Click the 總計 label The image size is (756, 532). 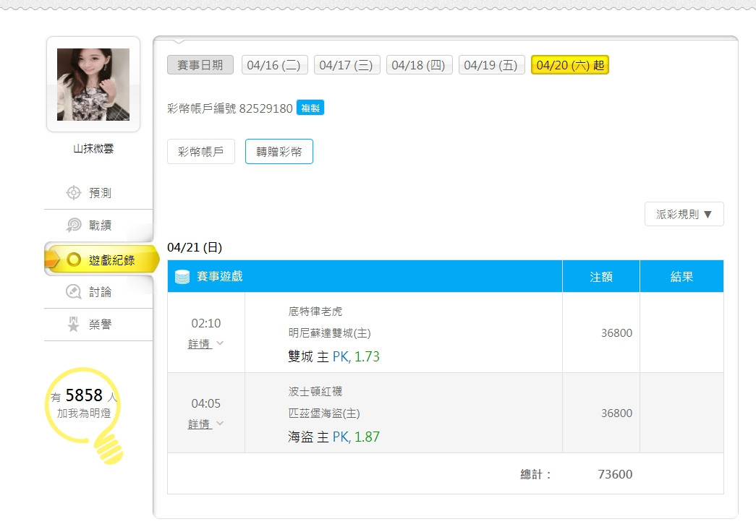(x=535, y=475)
